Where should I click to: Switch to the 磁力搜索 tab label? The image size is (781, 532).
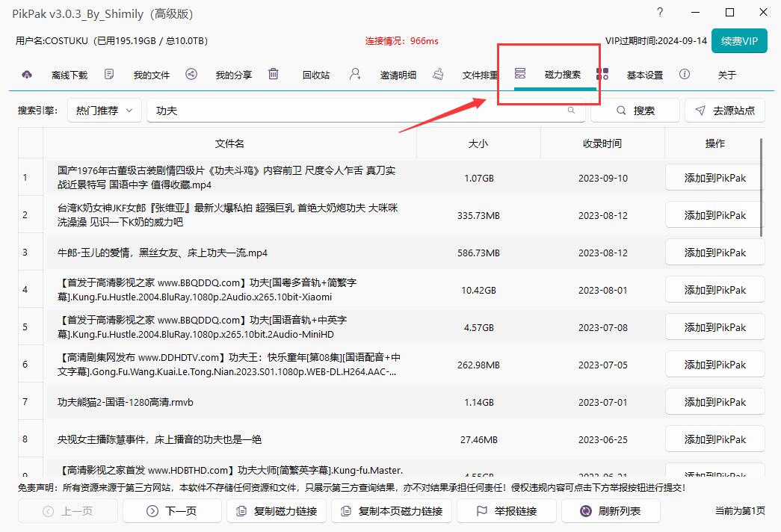pos(562,75)
